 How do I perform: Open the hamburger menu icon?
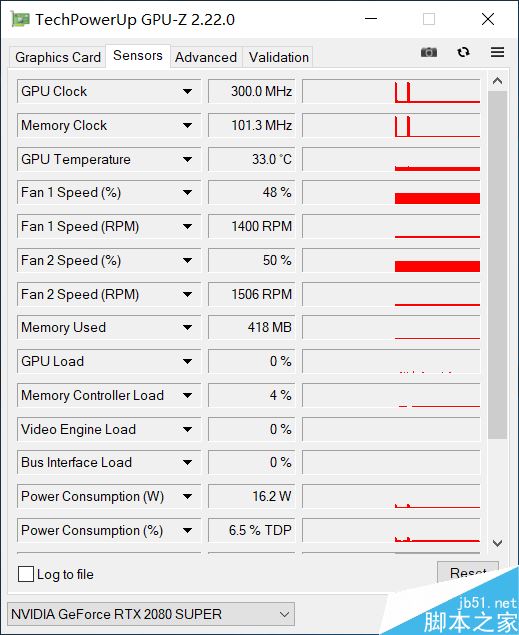497,52
